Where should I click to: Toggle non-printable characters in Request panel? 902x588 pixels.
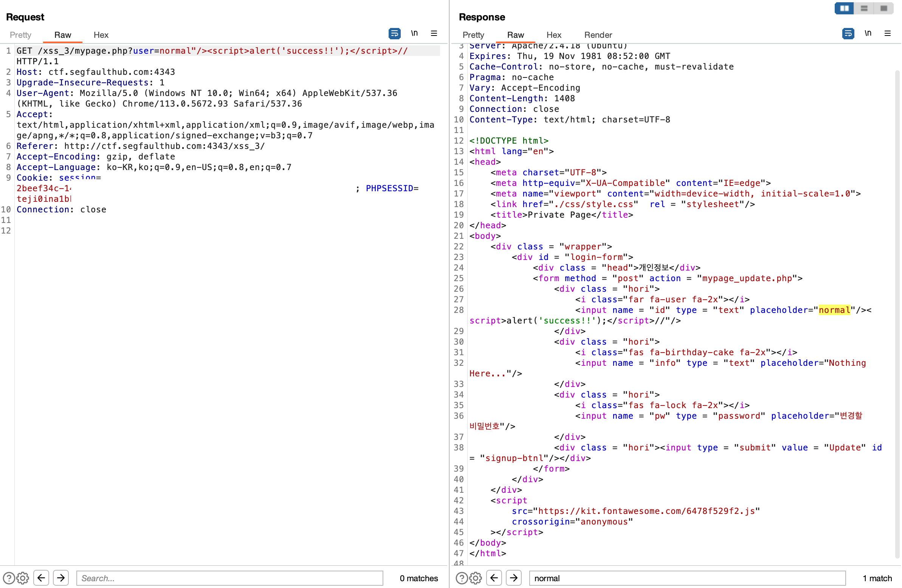click(414, 33)
